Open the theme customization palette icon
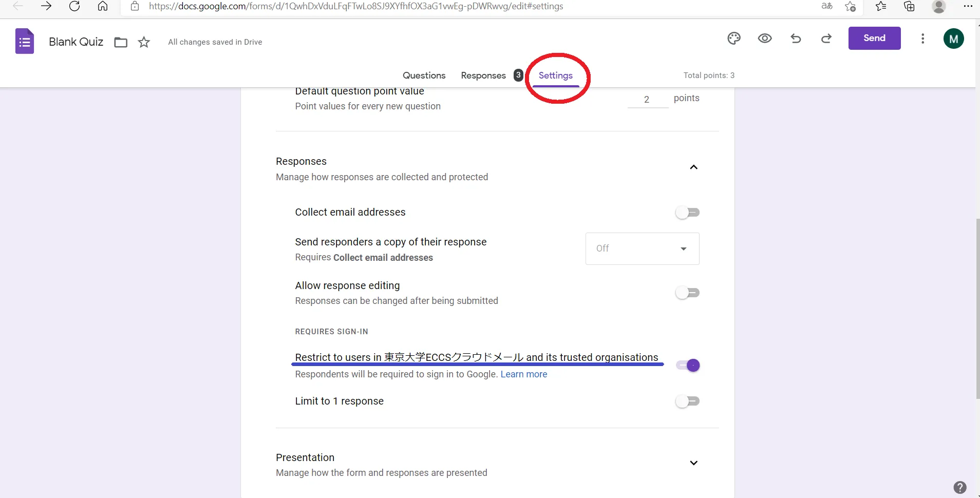Image resolution: width=980 pixels, height=498 pixels. [x=734, y=39]
